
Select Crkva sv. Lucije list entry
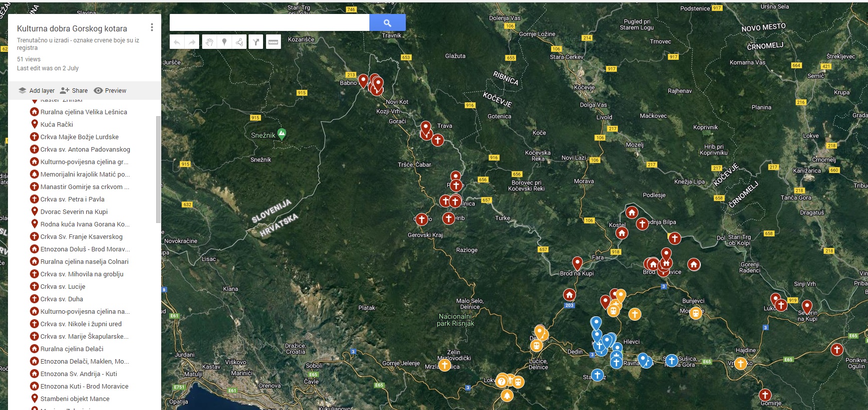[63, 286]
